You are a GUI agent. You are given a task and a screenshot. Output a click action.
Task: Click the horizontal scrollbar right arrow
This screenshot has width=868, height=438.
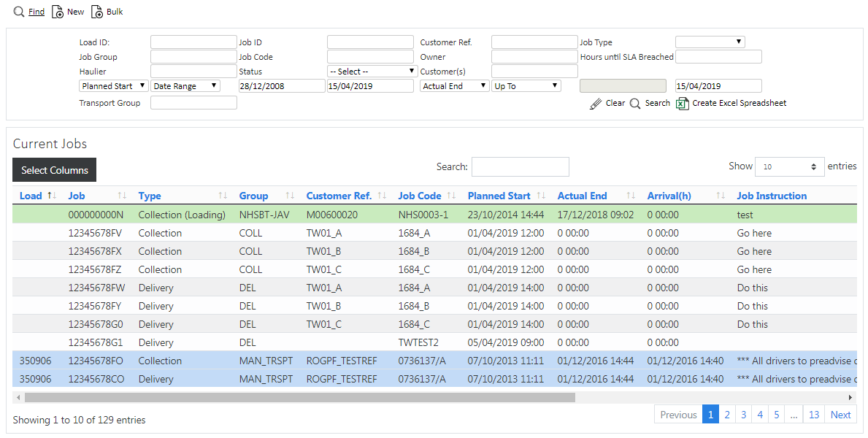850,398
